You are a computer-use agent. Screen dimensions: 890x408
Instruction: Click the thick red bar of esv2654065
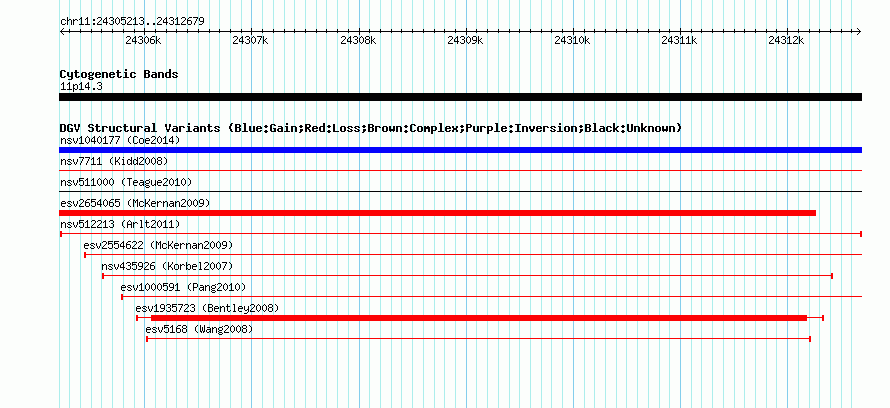[x=438, y=213]
